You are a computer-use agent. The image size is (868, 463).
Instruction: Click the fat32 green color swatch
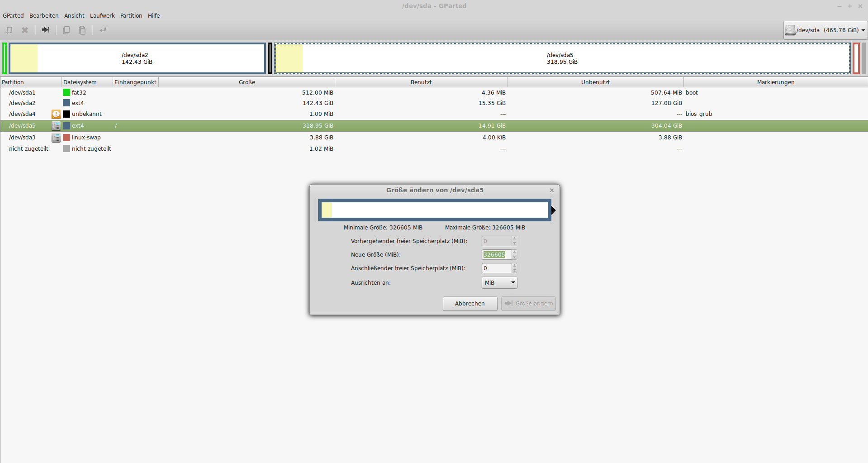[66, 92]
